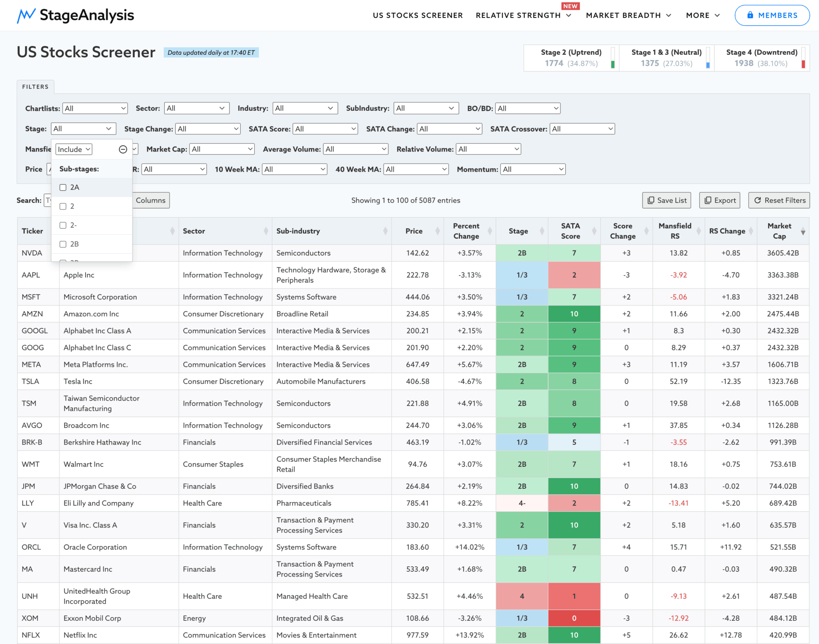Click the StageAnalysis logo
Image resolution: width=819 pixels, height=644 pixels.
pyautogui.click(x=75, y=15)
